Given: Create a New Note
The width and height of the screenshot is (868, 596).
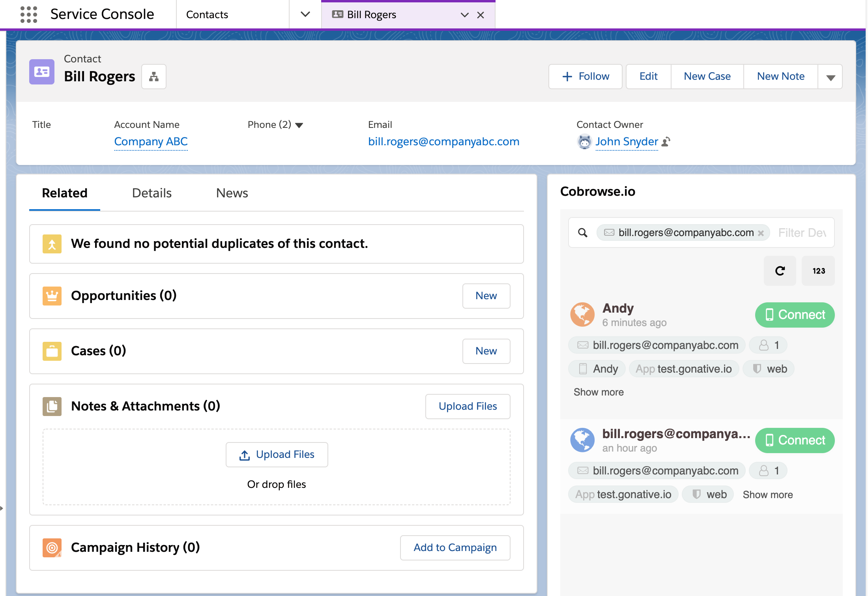Looking at the screenshot, I should click(781, 77).
